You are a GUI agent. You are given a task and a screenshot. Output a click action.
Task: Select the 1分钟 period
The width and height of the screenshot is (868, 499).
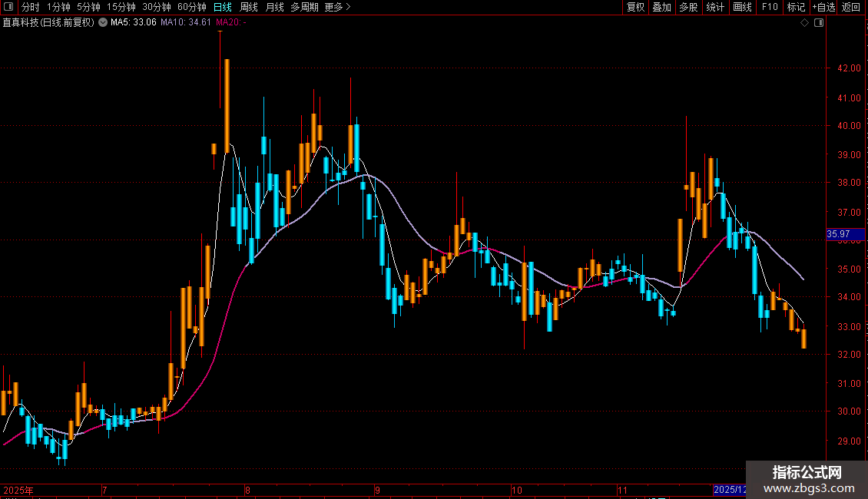58,7
